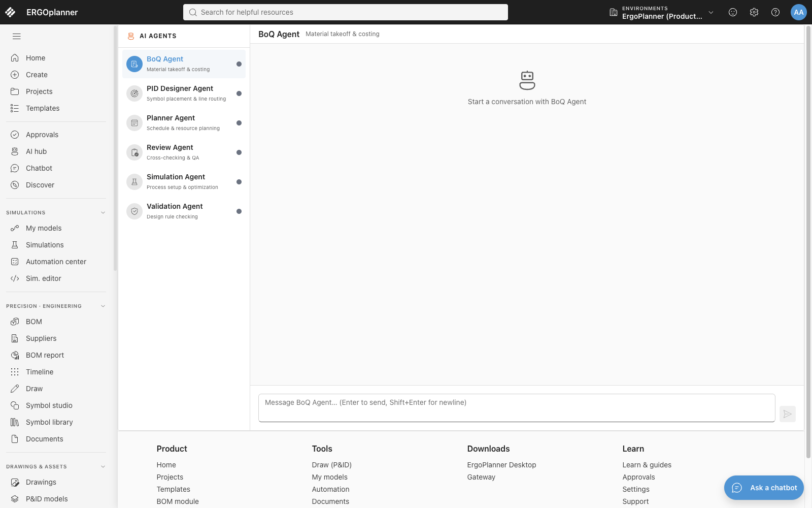Open the help question mark icon
The image size is (812, 508).
pyautogui.click(x=775, y=12)
